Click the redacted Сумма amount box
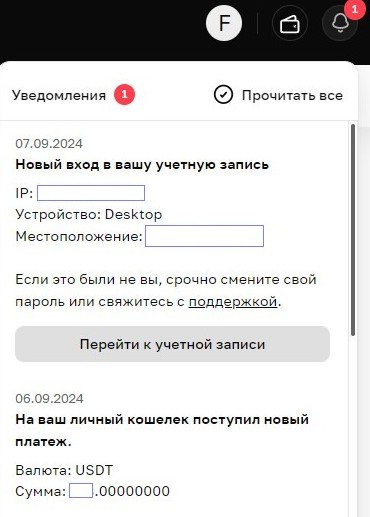This screenshot has width=370, height=517. point(81,491)
